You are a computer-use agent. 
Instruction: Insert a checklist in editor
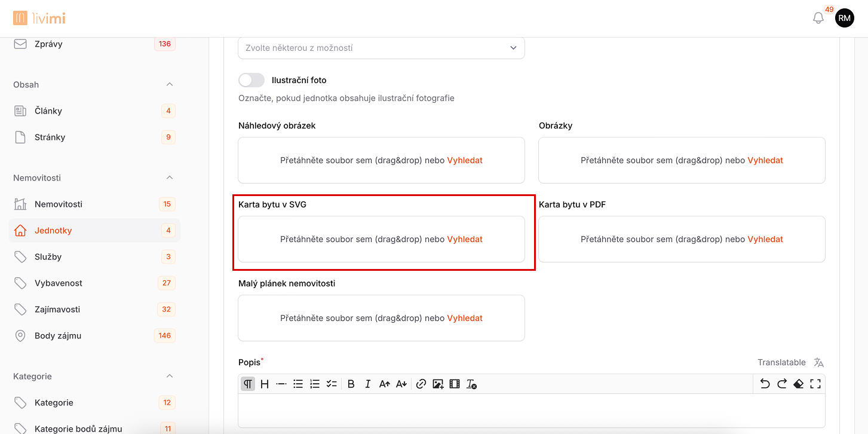tap(332, 384)
